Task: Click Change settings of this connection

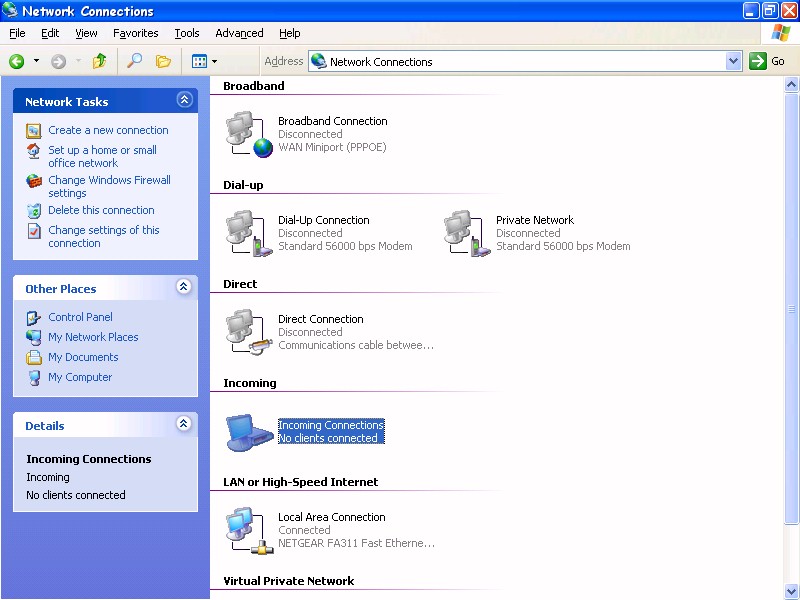Action: [x=104, y=237]
